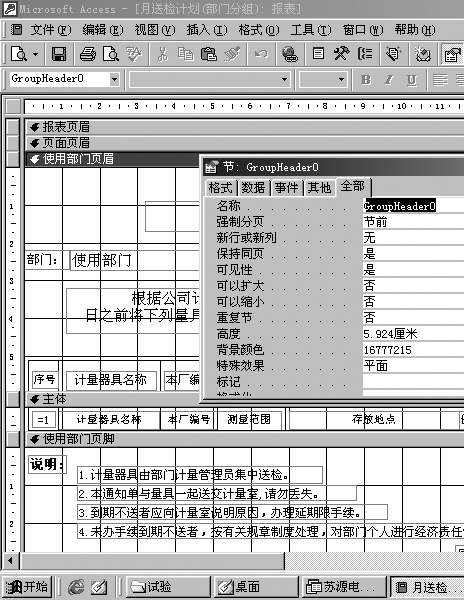The image size is (464, 600).
Task: Click the Print icon
Action: 88,54
